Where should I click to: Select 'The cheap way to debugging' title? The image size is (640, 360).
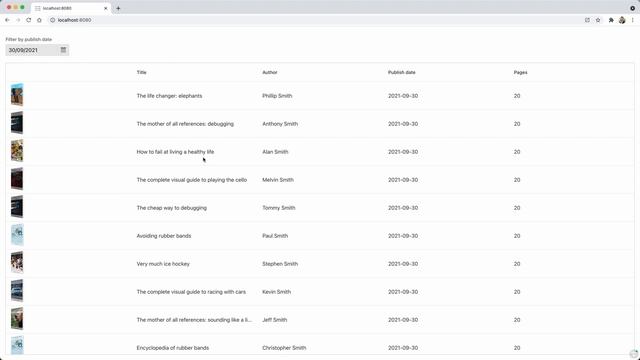(x=171, y=208)
